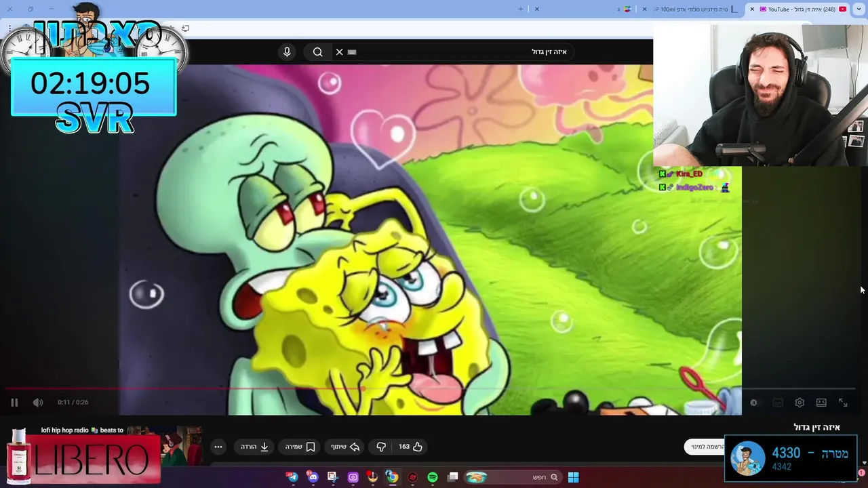The image size is (868, 488).
Task: Dislike the video with thumbs down
Action: tap(381, 447)
